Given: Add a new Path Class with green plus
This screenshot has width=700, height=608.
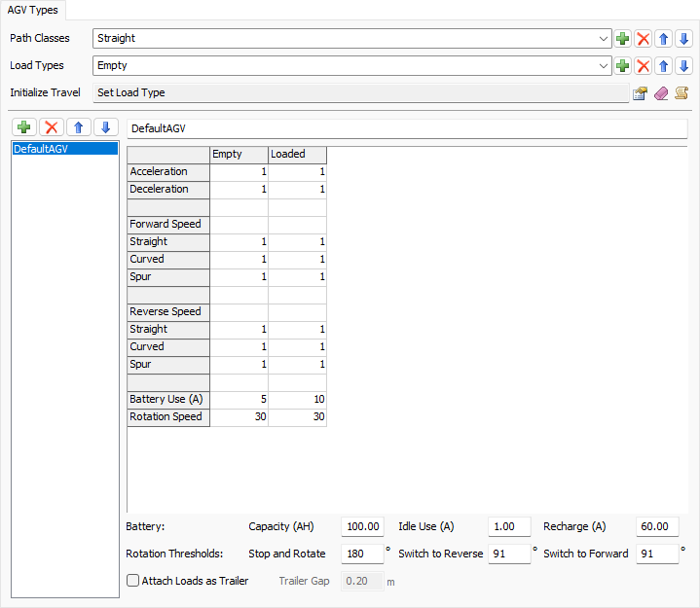Looking at the screenshot, I should pyautogui.click(x=623, y=39).
